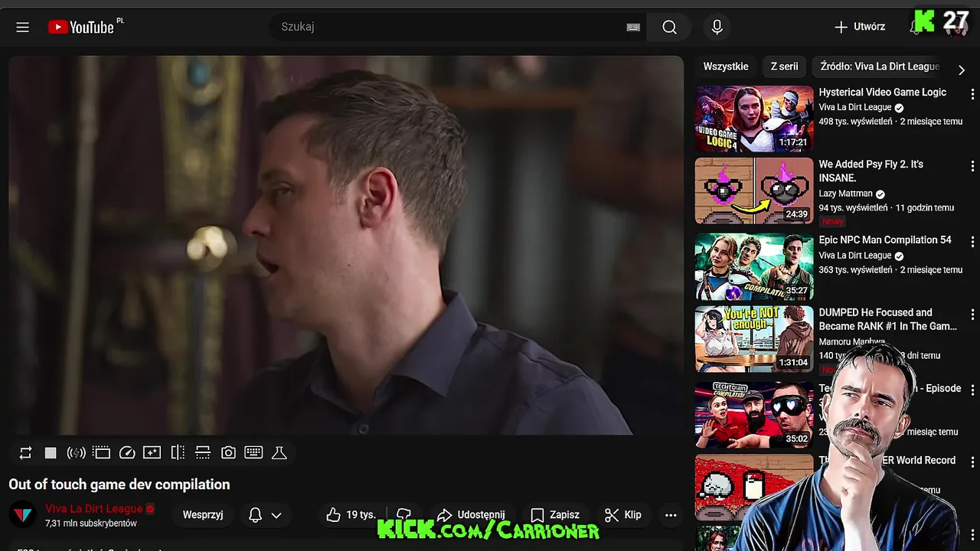980x551 pixels.
Task: Open Epic NPC Man Compilation 54 thumbnail
Action: pyautogui.click(x=754, y=266)
